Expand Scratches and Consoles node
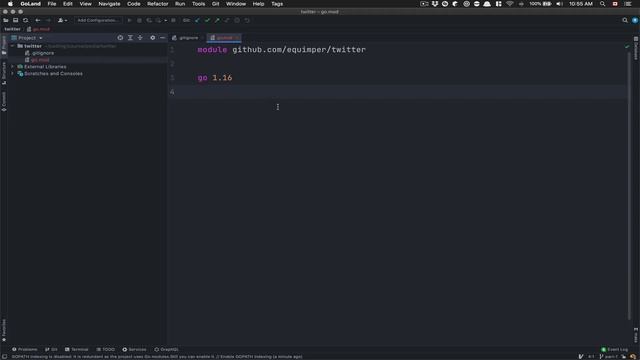 click(x=12, y=74)
